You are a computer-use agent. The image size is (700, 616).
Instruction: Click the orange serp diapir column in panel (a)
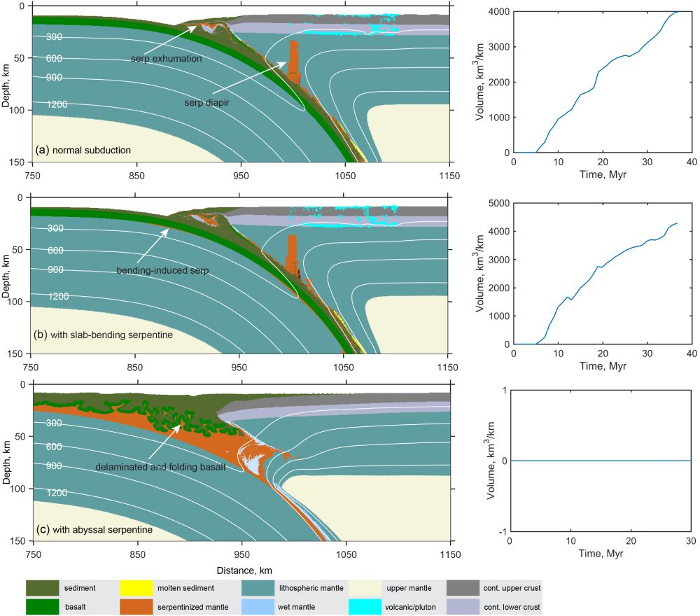point(295,56)
